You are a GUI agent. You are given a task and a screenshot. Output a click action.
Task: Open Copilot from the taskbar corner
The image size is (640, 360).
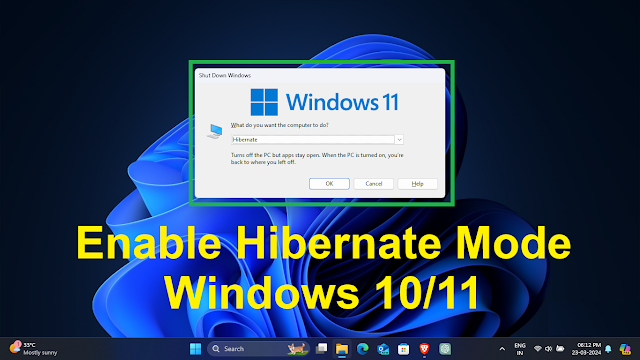[x=624, y=349]
